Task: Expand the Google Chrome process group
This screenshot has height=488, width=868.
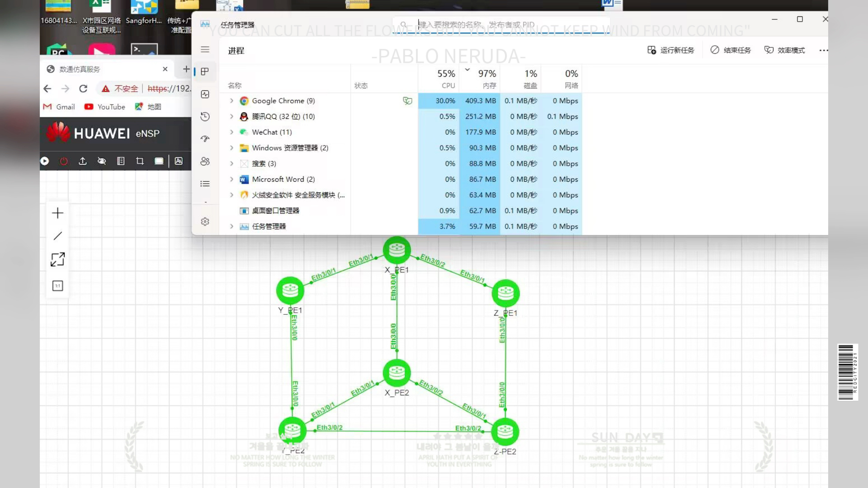Action: coord(231,101)
